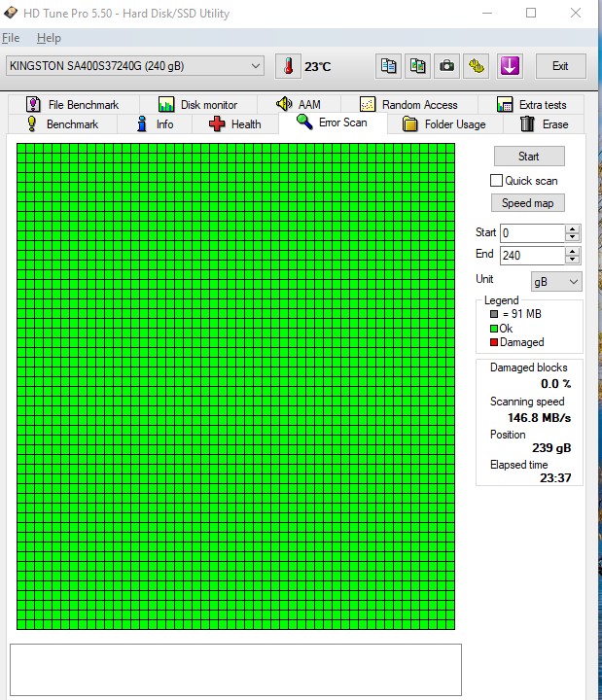The width and height of the screenshot is (602, 700).
Task: Click the 239 gB position value
Action: pyautogui.click(x=551, y=448)
